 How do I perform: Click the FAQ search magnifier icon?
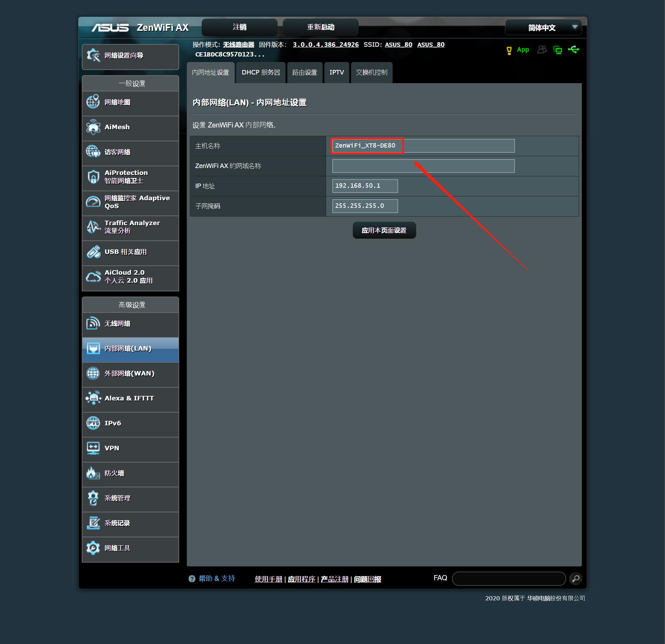click(576, 579)
